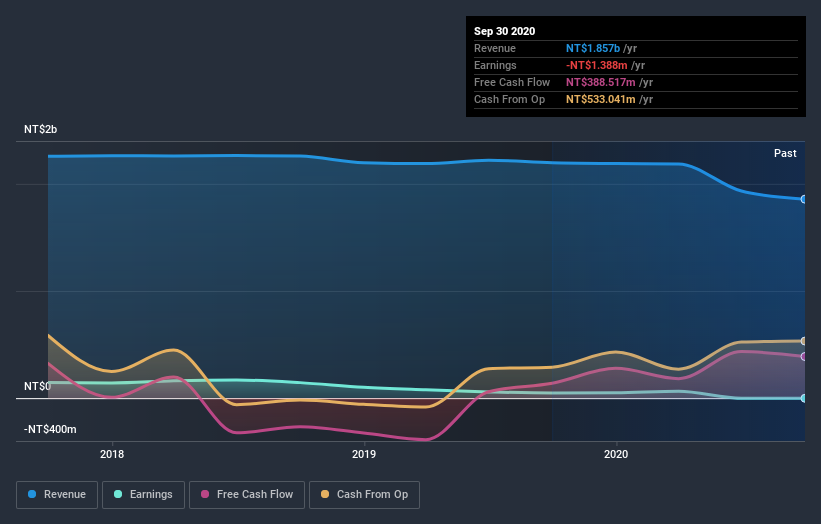This screenshot has width=821, height=524.
Task: Click the Cash From Op label in tooltip
Action: (x=509, y=99)
